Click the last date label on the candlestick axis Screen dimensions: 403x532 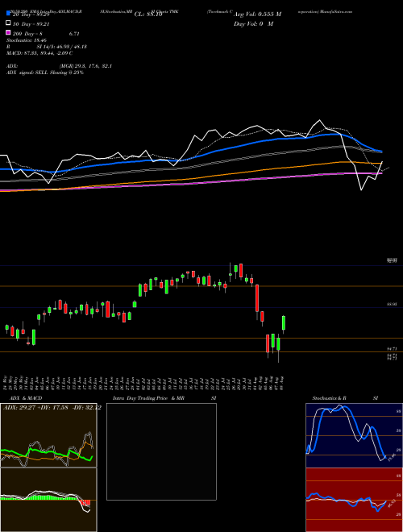click(x=283, y=383)
